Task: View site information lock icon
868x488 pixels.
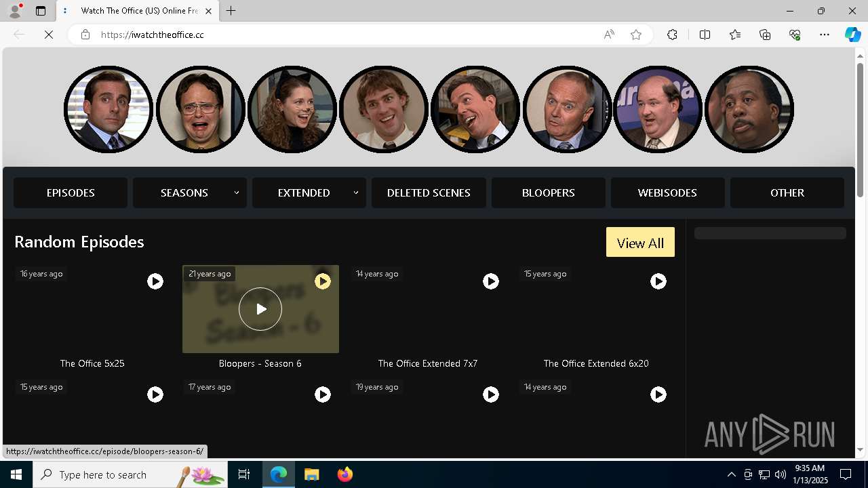Action: [x=85, y=35]
